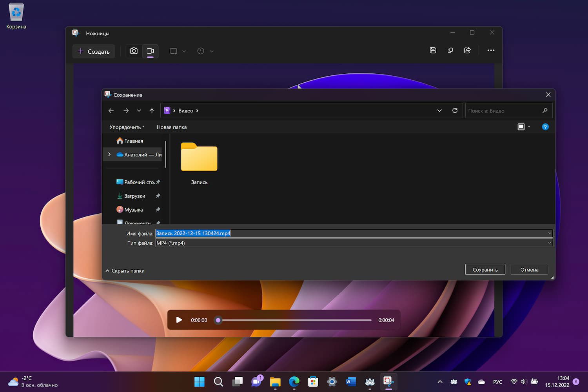Viewport: 588px width, 392px height.
Task: Expand the Анатолий OneDrive tree item
Action: click(x=109, y=154)
